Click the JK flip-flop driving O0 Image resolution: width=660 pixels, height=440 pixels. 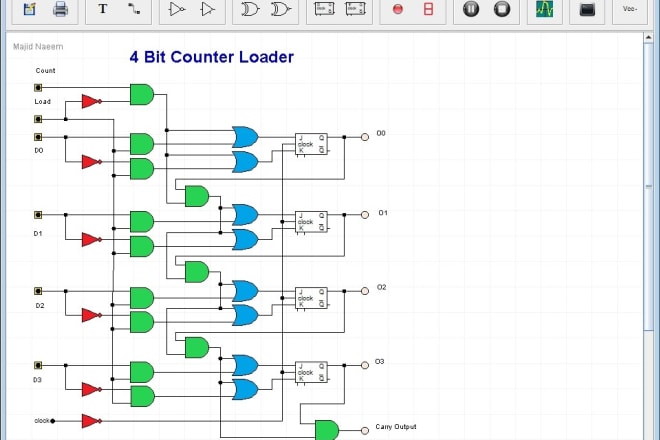[311, 144]
